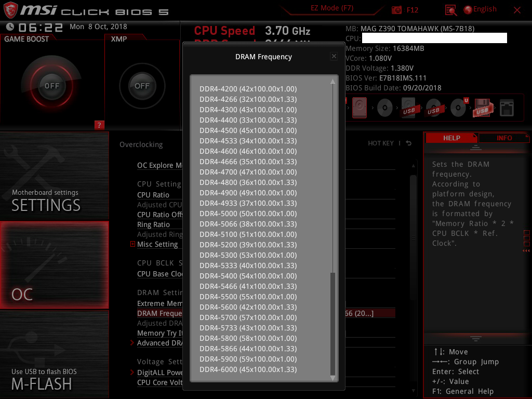The image size is (532, 399).
Task: Close the DRAM Frequency dialog
Action: (x=334, y=56)
